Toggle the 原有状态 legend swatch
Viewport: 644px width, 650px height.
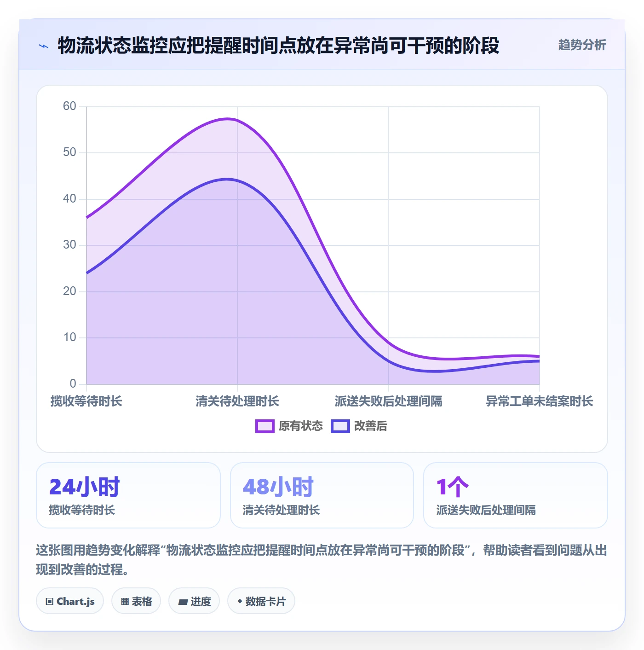coord(264,426)
